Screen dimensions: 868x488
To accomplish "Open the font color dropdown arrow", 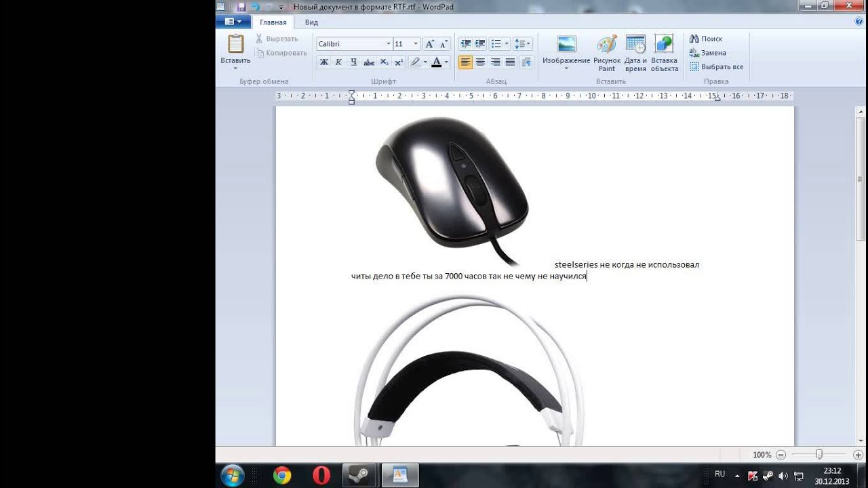I will (447, 62).
